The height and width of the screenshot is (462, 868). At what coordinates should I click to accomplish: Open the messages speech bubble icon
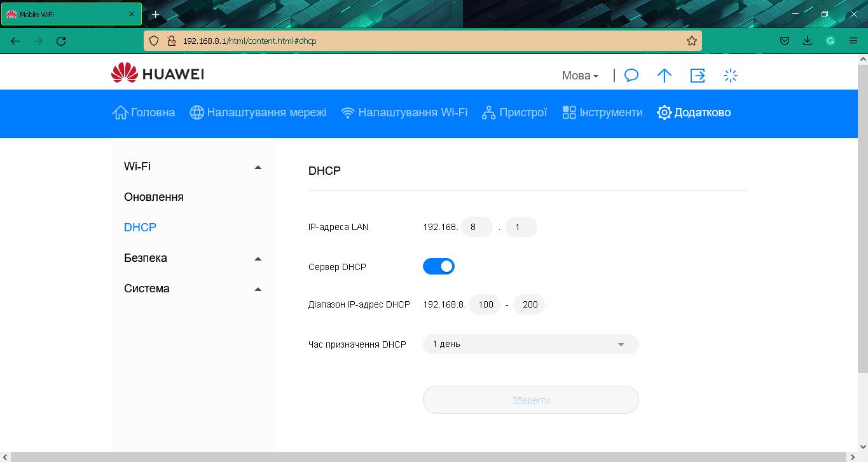click(x=631, y=76)
